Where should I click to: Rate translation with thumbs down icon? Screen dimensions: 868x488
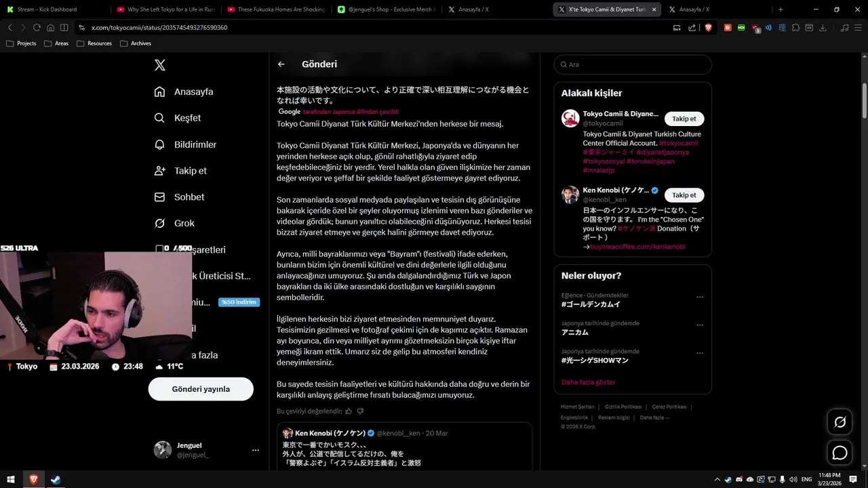[x=360, y=411]
